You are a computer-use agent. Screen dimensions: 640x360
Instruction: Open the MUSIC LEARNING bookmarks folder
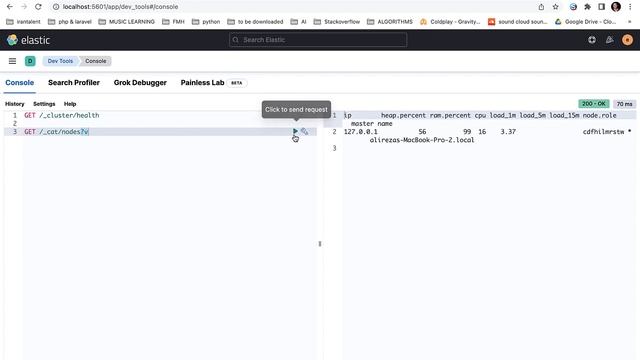127,22
